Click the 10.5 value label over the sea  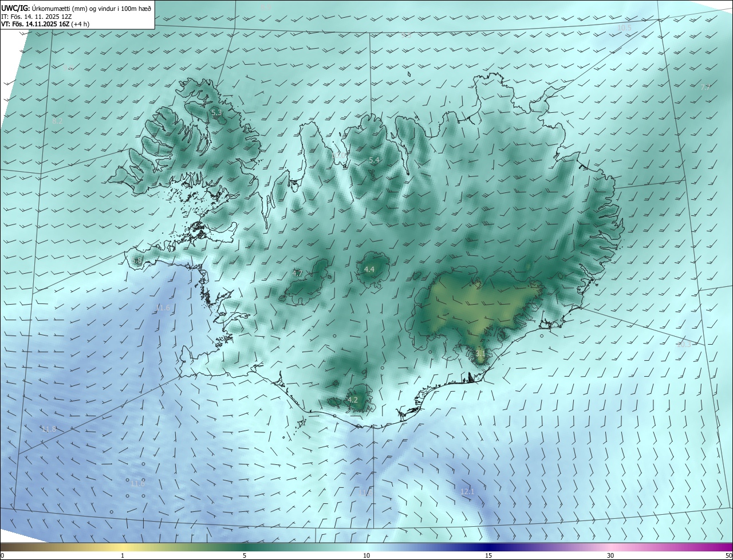click(624, 27)
